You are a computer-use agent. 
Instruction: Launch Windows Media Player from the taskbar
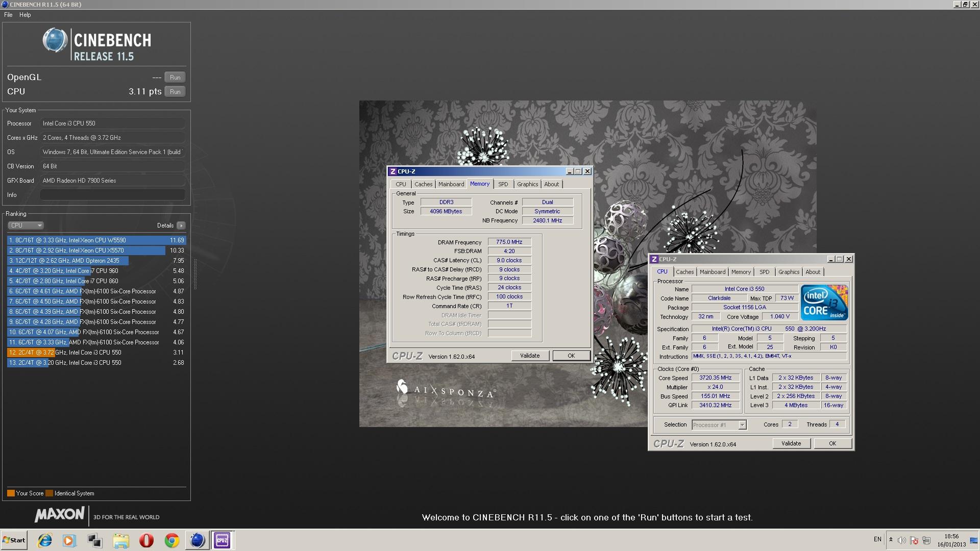pyautogui.click(x=69, y=540)
